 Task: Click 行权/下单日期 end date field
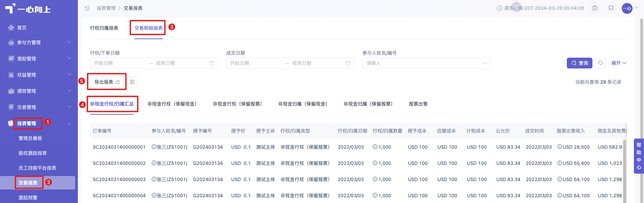coord(180,63)
